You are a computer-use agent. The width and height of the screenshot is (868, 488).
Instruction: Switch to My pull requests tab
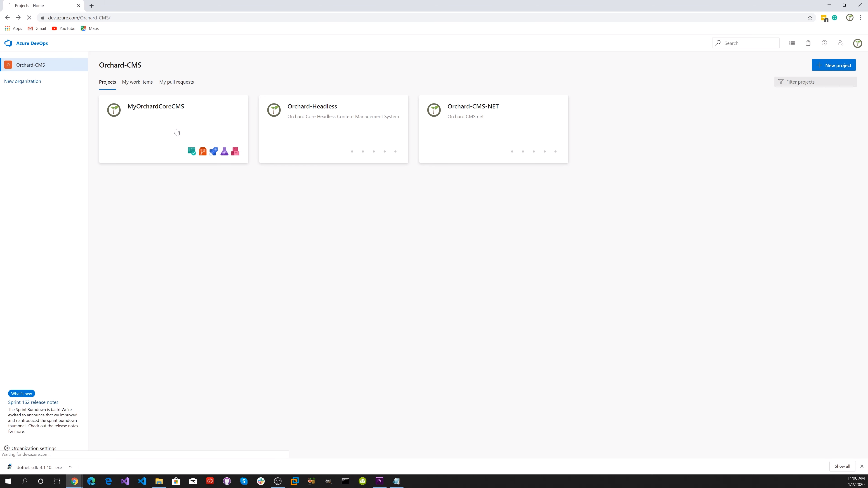[177, 82]
